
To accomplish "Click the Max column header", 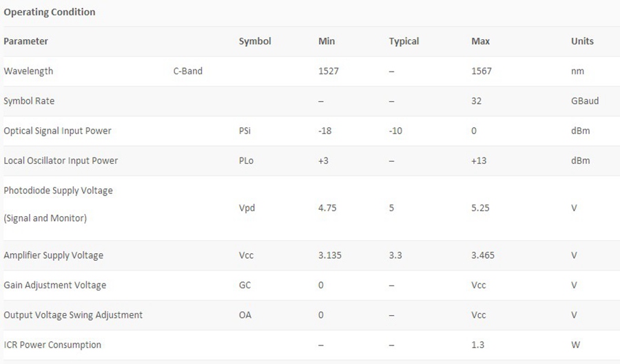I will [481, 41].
